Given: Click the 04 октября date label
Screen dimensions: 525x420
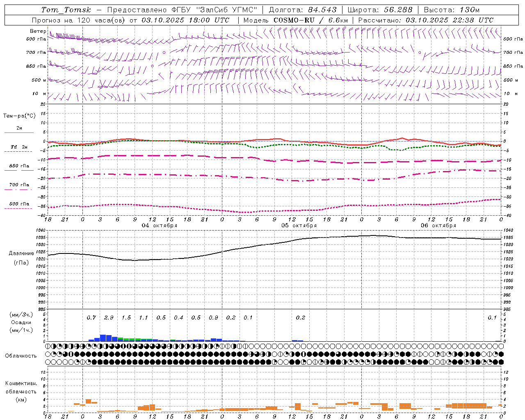Looking at the screenshot, I should click(x=159, y=226).
